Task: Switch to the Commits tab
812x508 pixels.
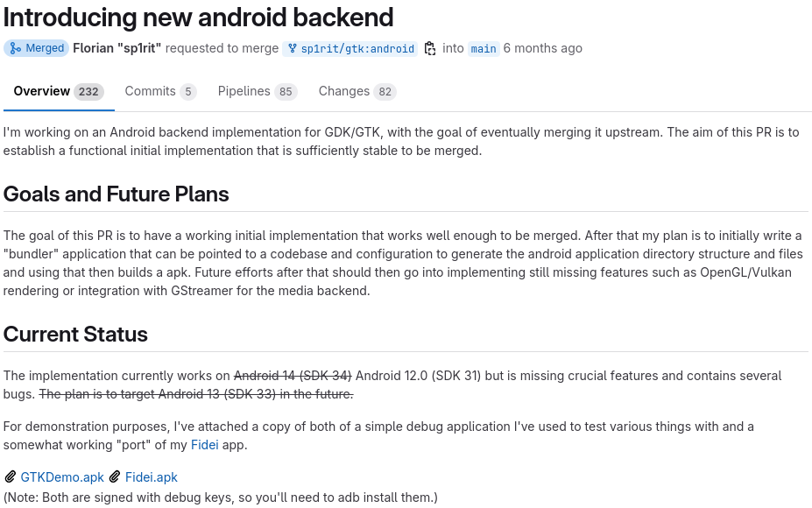Action: [x=150, y=91]
